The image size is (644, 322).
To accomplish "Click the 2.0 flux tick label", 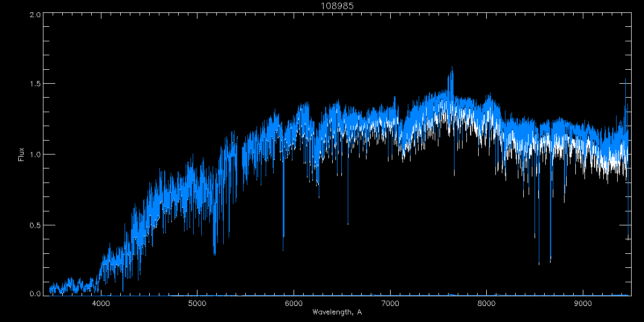I will pyautogui.click(x=35, y=15).
